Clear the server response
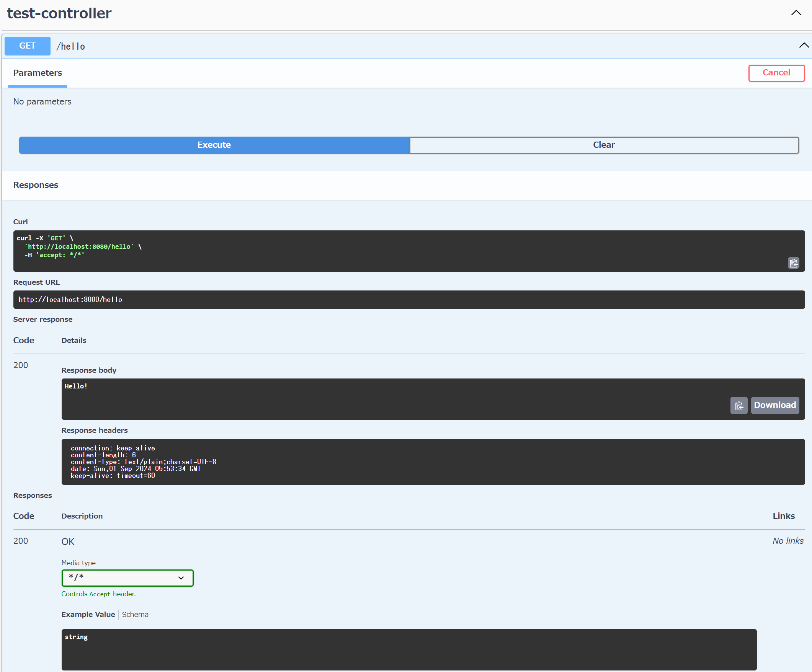The width and height of the screenshot is (812, 672). click(604, 145)
